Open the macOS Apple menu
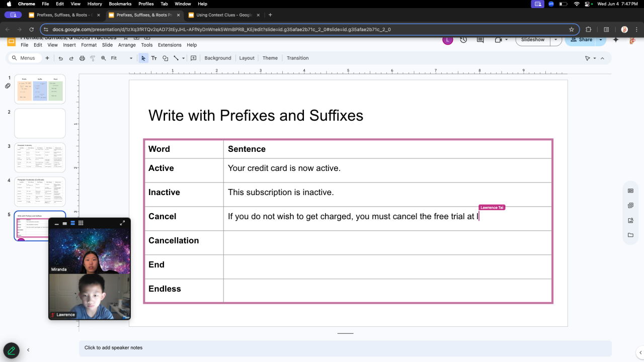Screen dimensions: 644x362 (x=9, y=4)
